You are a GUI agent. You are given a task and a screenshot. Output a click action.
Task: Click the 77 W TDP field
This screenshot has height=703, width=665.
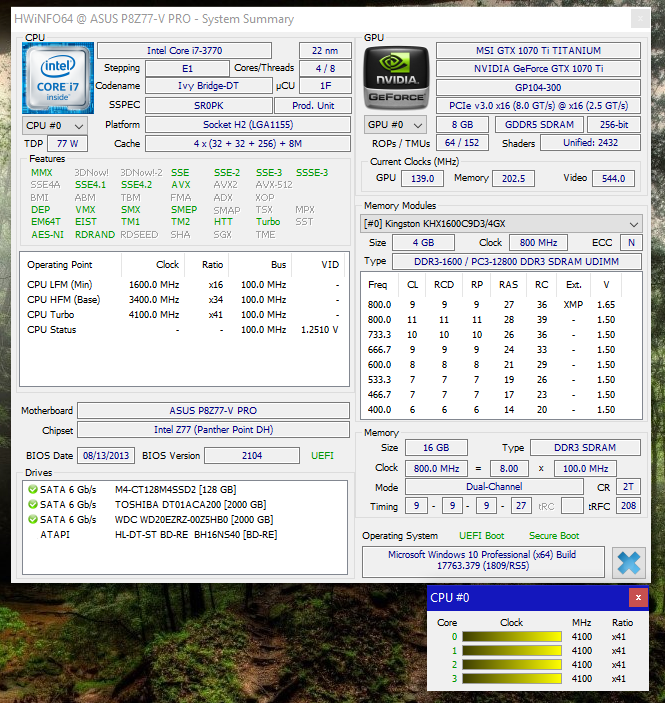point(67,143)
